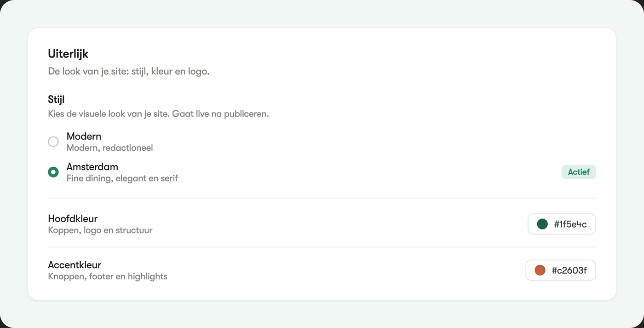Select the Amsterdam style radio button

(53, 172)
